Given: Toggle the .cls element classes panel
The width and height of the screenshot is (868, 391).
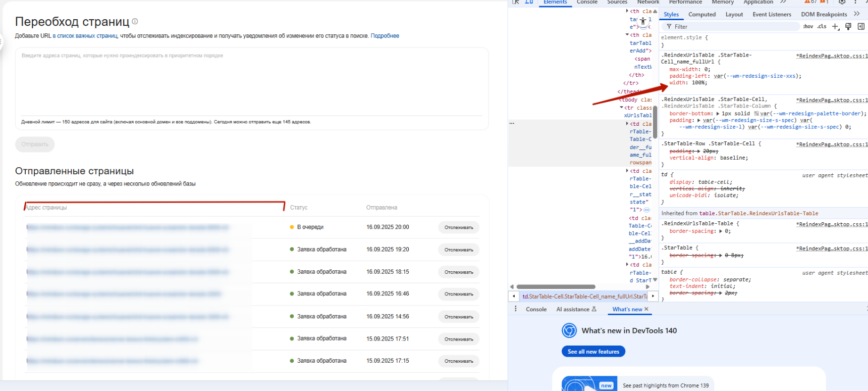Looking at the screenshot, I should pos(822,27).
